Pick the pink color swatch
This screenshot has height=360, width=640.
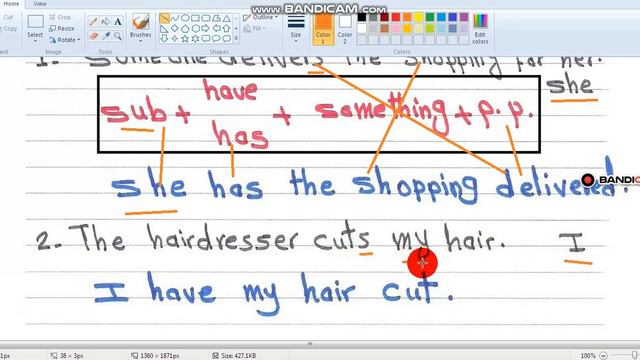(396, 28)
